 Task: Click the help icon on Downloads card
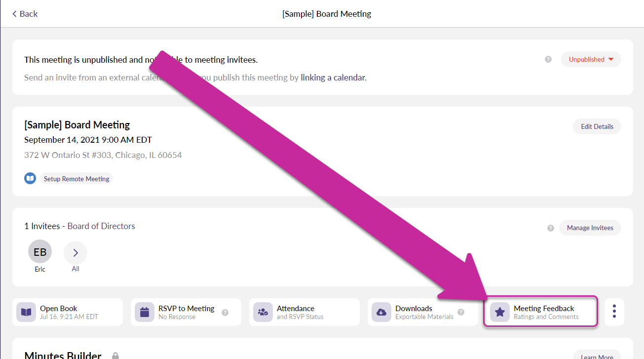[461, 312]
